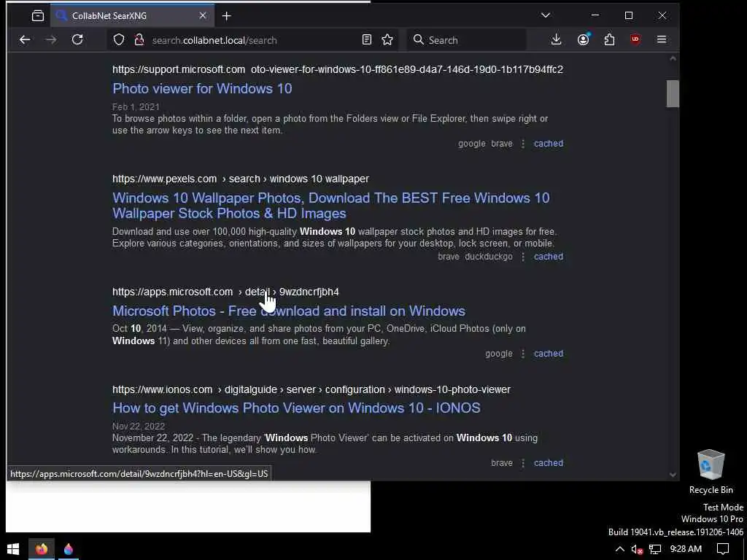747x560 pixels.
Task: Expand the list all tabs chevron
Action: 546,15
